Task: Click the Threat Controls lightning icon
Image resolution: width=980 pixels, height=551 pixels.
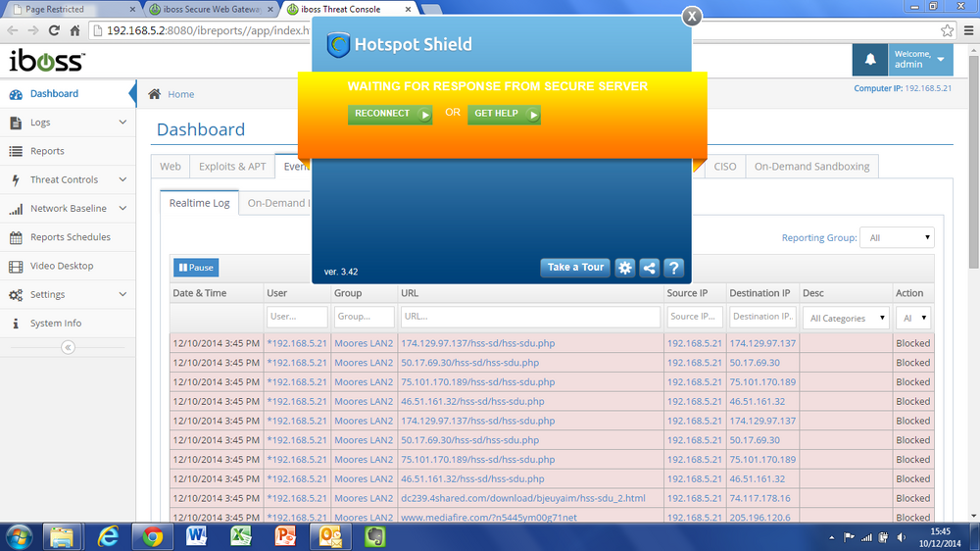Action: pos(16,180)
